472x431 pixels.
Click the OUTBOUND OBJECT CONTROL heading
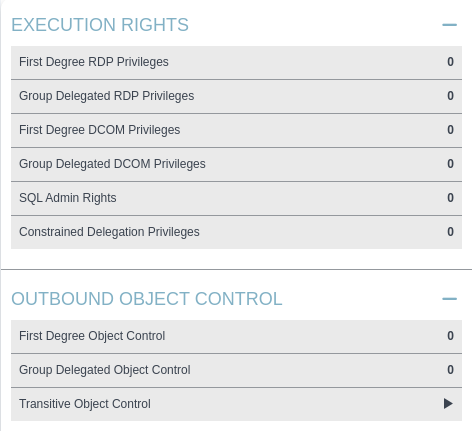(x=147, y=299)
